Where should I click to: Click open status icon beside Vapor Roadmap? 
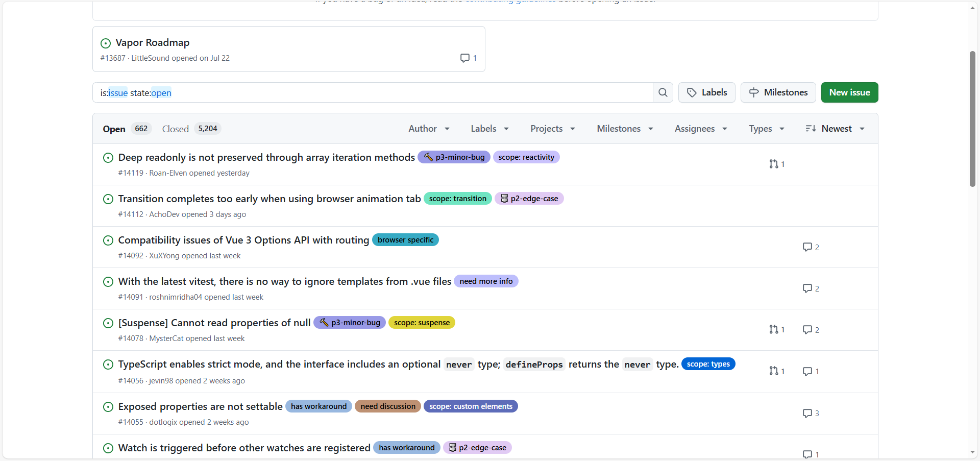tap(106, 43)
